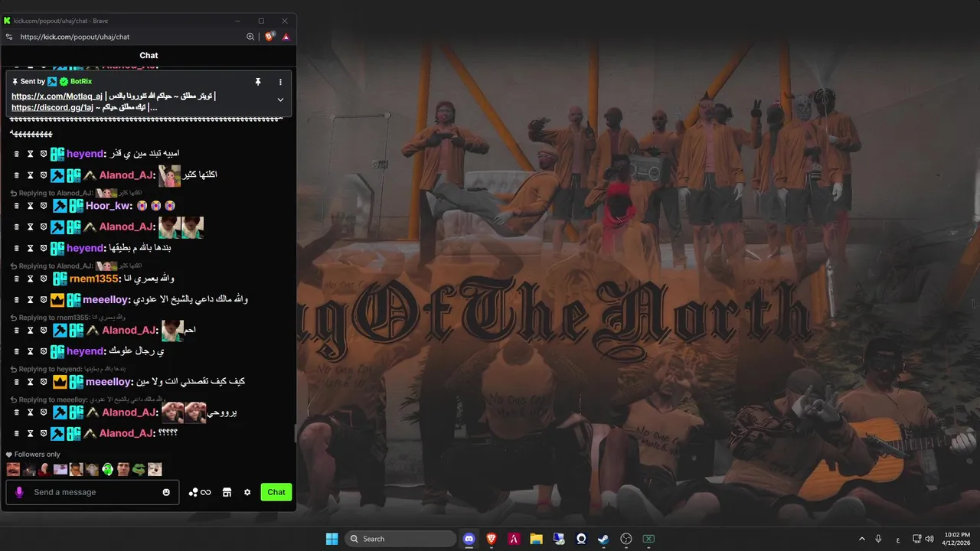Open the emoji picker in message box
Image resolution: width=980 pixels, height=551 pixels.
click(166, 492)
